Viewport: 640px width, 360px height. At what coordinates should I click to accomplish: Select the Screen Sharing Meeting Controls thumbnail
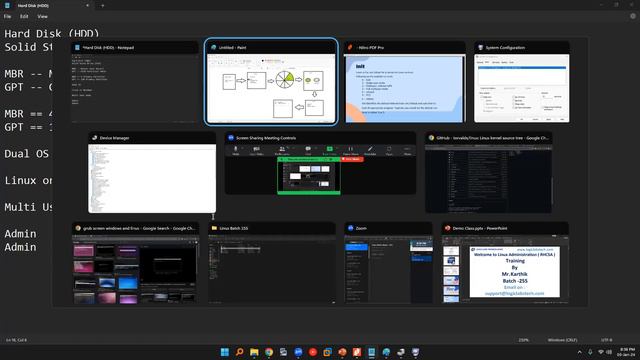320,163
